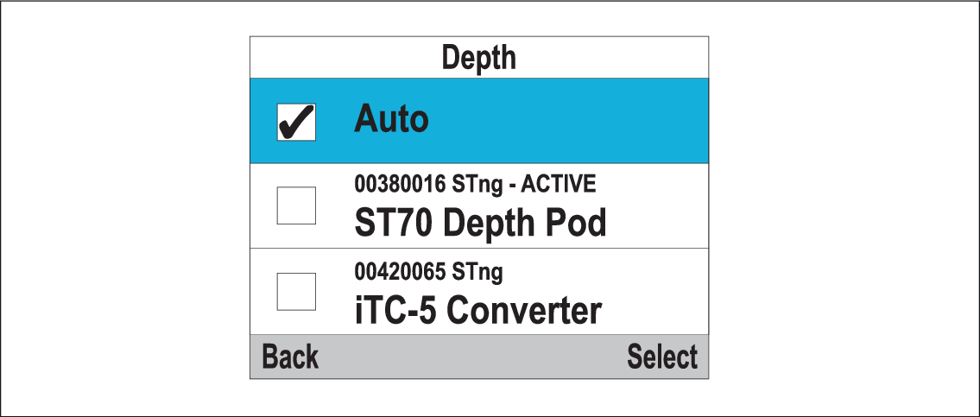Click the word Pod
The height and width of the screenshot is (417, 980).
click(575, 224)
